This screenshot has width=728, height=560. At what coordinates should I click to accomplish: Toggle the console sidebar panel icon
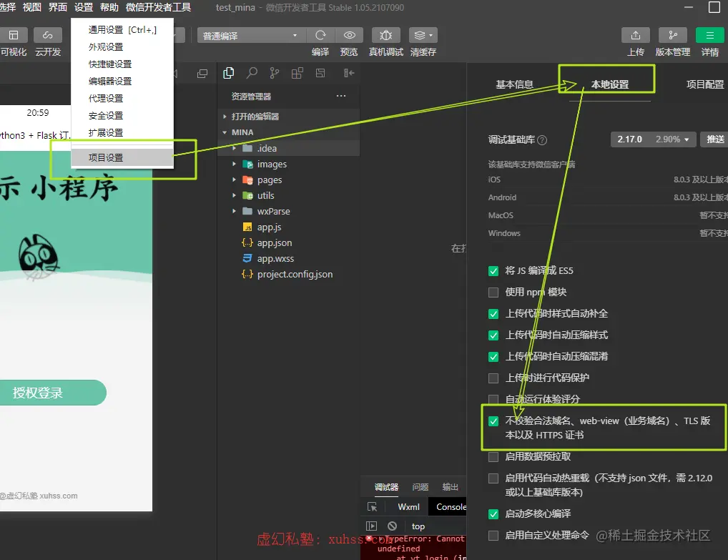371,526
